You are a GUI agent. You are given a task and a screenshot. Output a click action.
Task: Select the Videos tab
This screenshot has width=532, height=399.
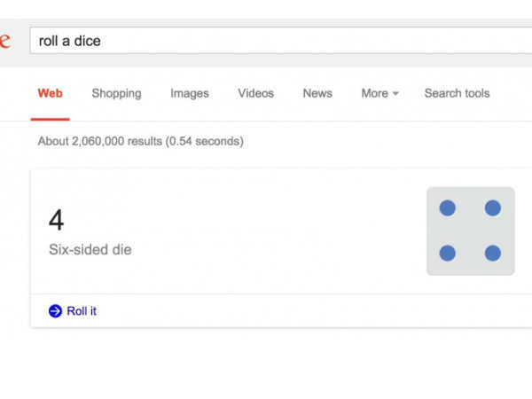pyautogui.click(x=255, y=93)
